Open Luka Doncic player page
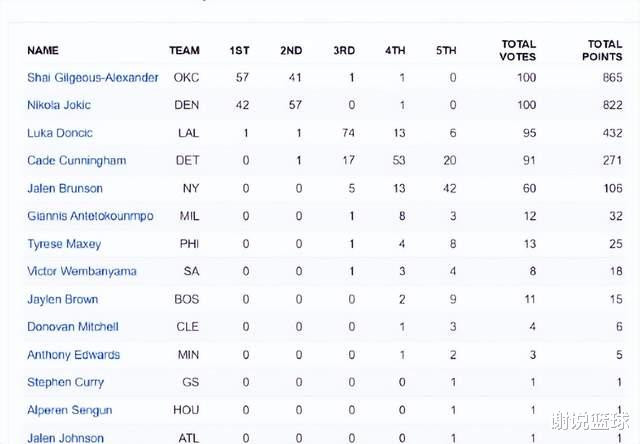 coord(59,132)
